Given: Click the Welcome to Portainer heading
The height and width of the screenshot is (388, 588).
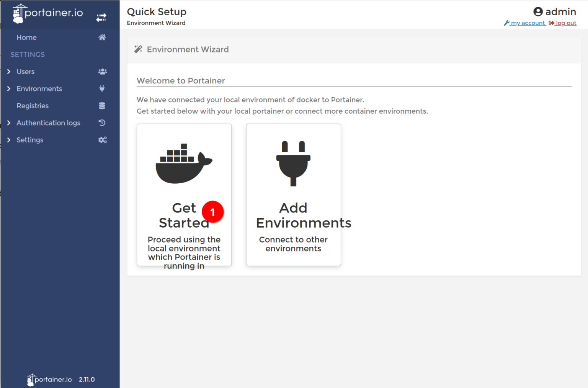Looking at the screenshot, I should (x=181, y=81).
